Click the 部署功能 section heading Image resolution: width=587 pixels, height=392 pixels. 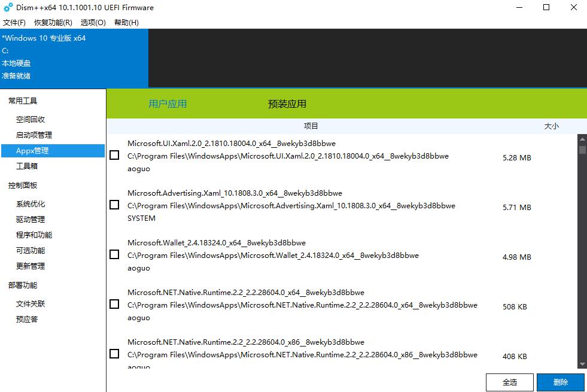[x=23, y=285]
